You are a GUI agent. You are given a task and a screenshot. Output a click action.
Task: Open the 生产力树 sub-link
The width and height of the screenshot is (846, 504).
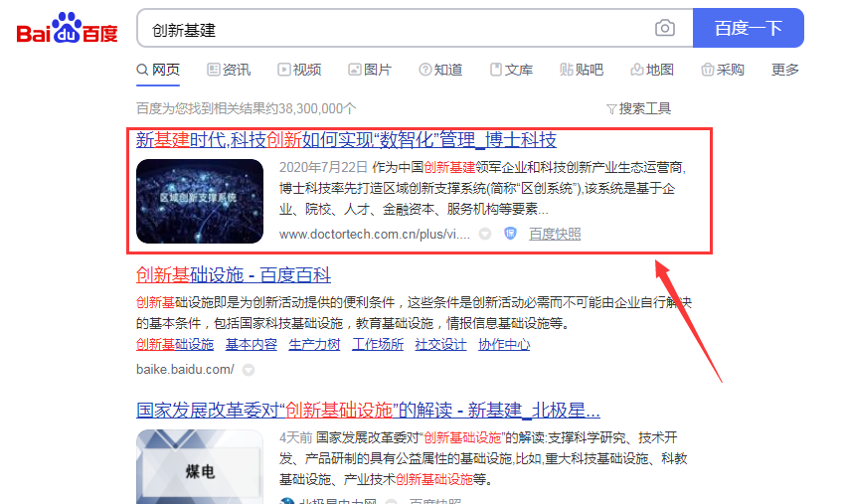point(314,344)
